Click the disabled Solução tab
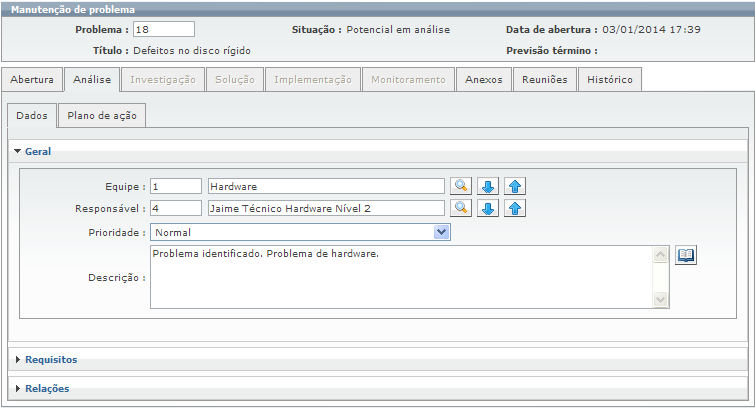Viewport: 755px width, 409px height. (234, 79)
